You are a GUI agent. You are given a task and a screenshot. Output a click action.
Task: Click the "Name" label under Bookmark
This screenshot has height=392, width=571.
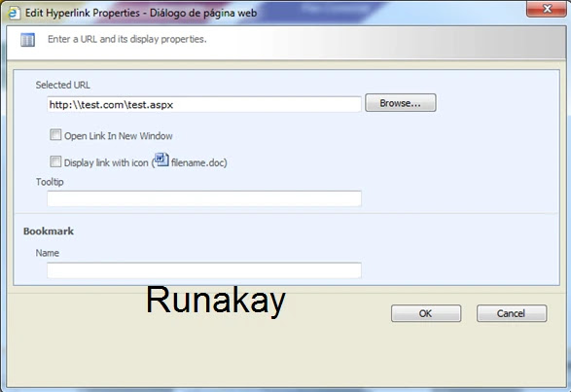click(x=48, y=253)
